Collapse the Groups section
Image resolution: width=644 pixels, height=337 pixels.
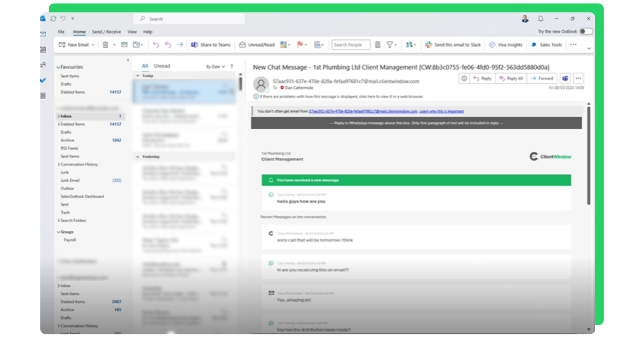click(x=58, y=232)
